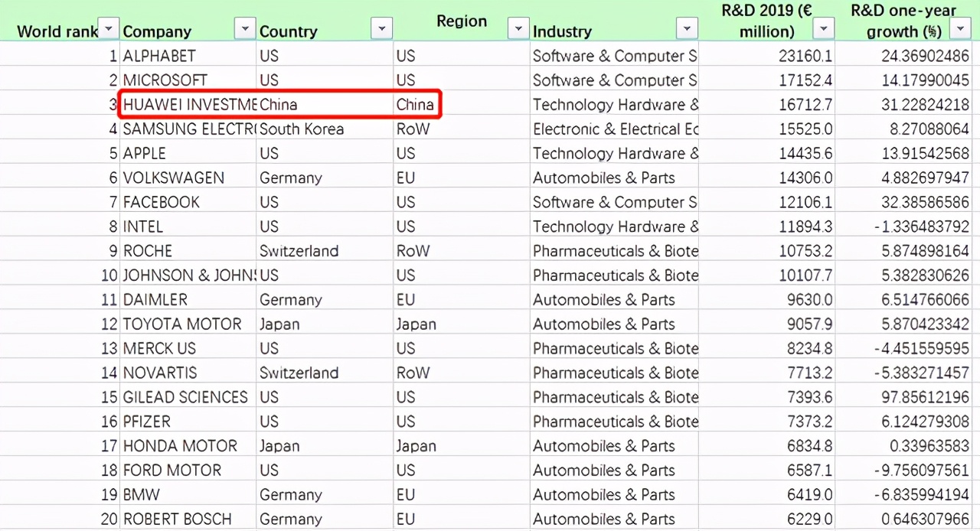Select the ALPHABET company cell

point(188,56)
